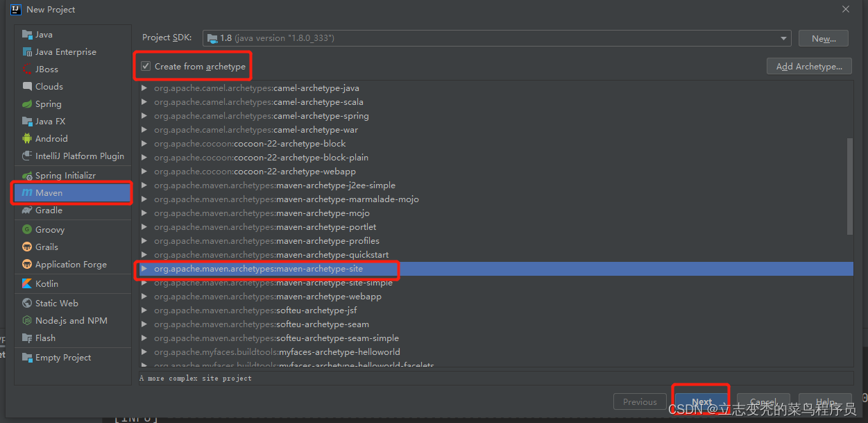The image size is (868, 423).
Task: Expand the maven-archetype-j2ee-simple node
Action: (144, 185)
